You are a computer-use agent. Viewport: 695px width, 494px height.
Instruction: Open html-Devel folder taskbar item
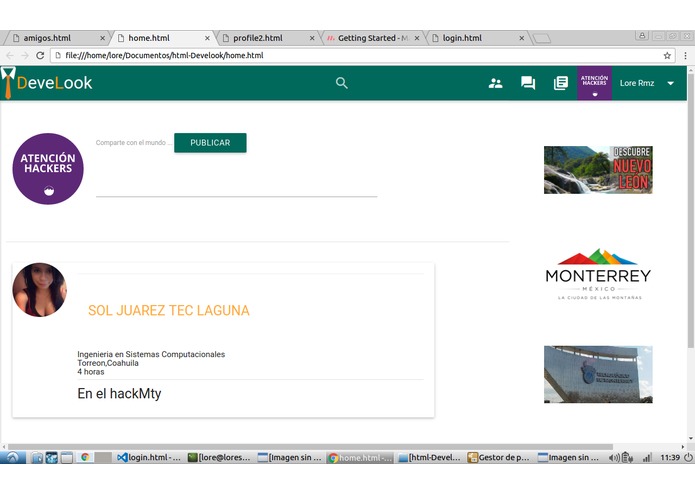429,457
